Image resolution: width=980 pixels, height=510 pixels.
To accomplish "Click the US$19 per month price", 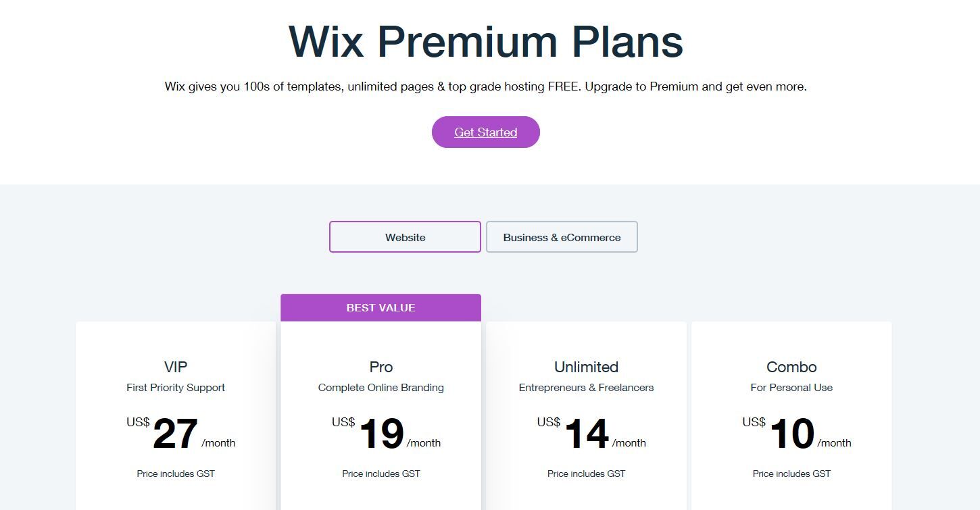I will (386, 434).
